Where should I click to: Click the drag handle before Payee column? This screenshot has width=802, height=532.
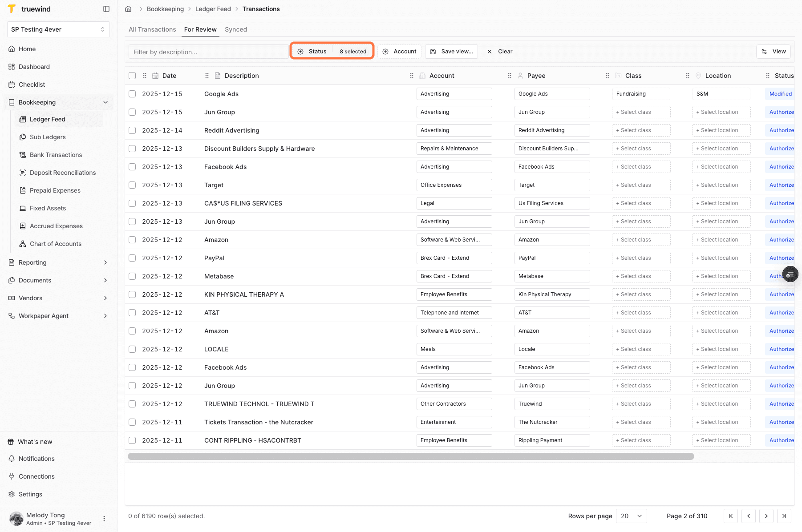click(510, 76)
